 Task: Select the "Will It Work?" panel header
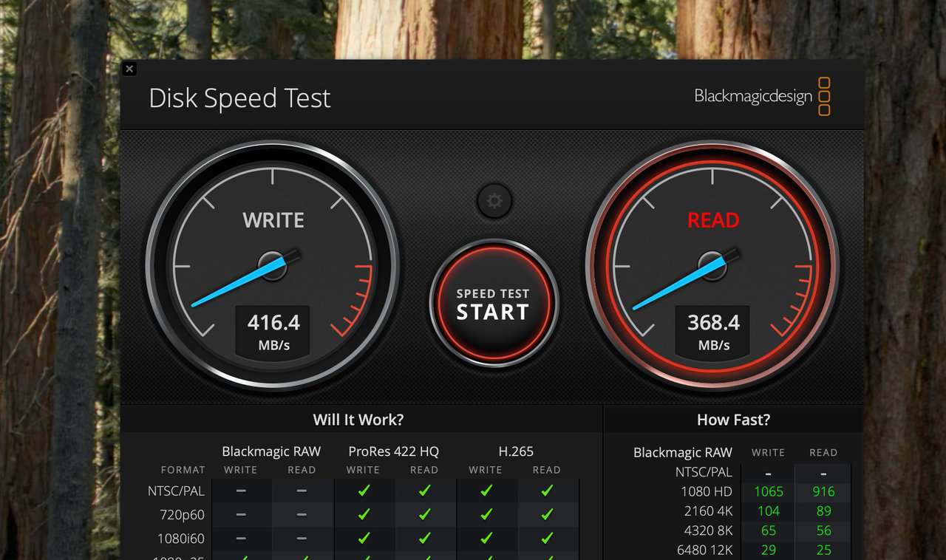[x=358, y=420]
